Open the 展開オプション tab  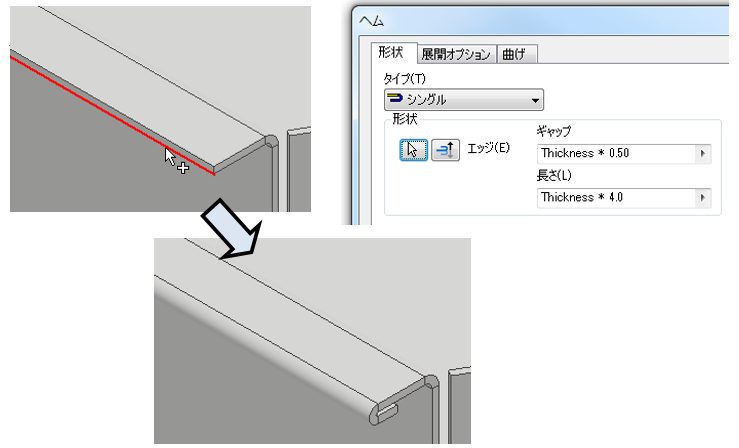[x=456, y=54]
